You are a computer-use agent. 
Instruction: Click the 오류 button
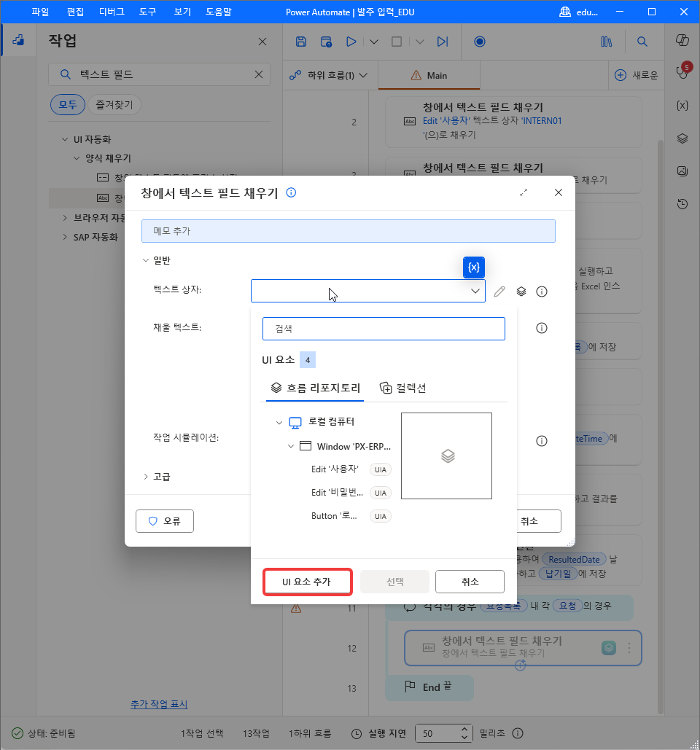[165, 521]
